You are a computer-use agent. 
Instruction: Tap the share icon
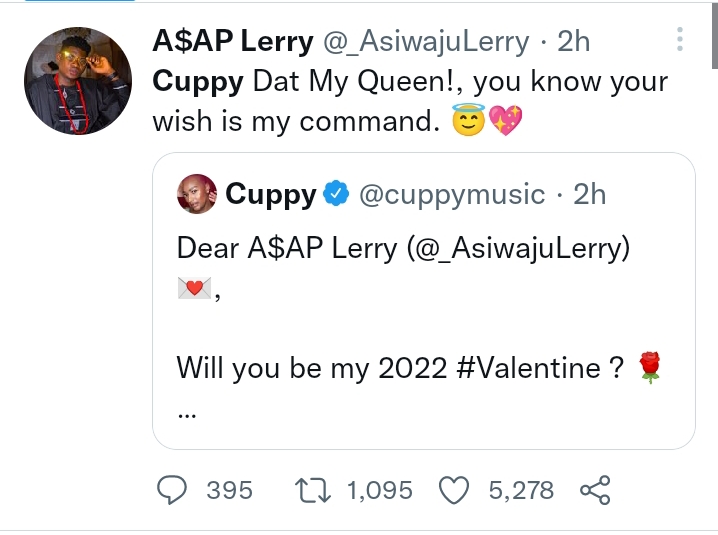click(595, 490)
